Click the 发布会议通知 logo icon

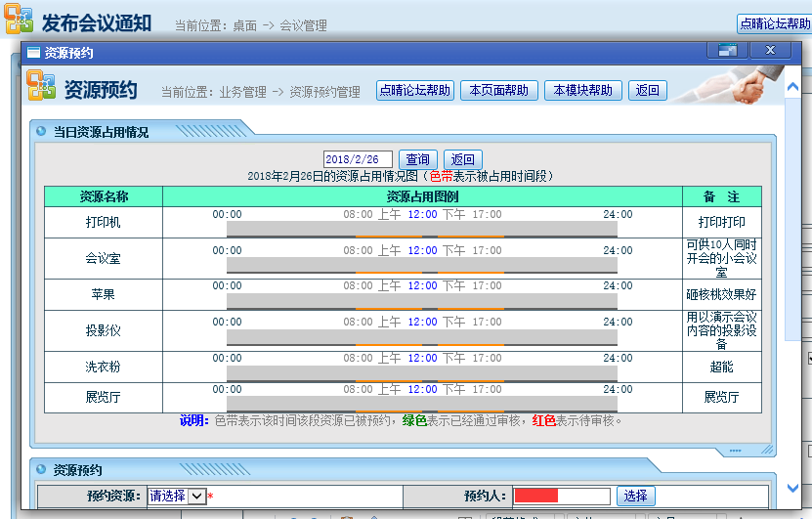[x=19, y=19]
